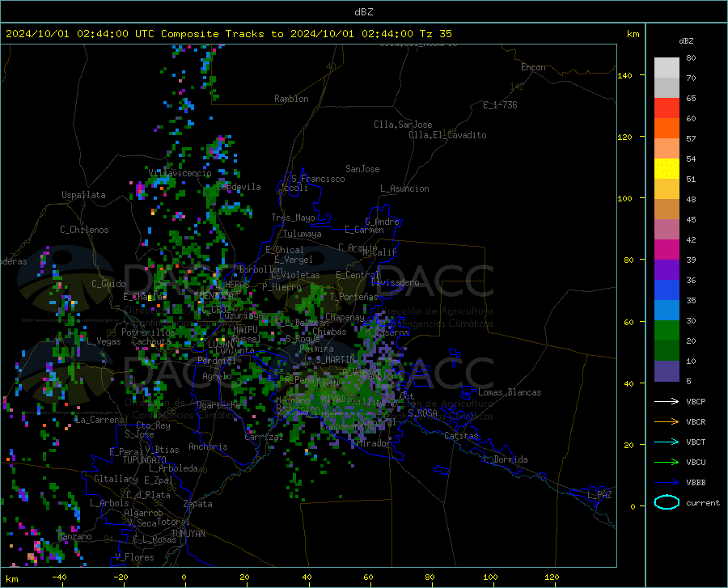Select the yellow 51 dBZ color swatch
Image resolution: width=728 pixels, height=588 pixels.
[x=667, y=169]
